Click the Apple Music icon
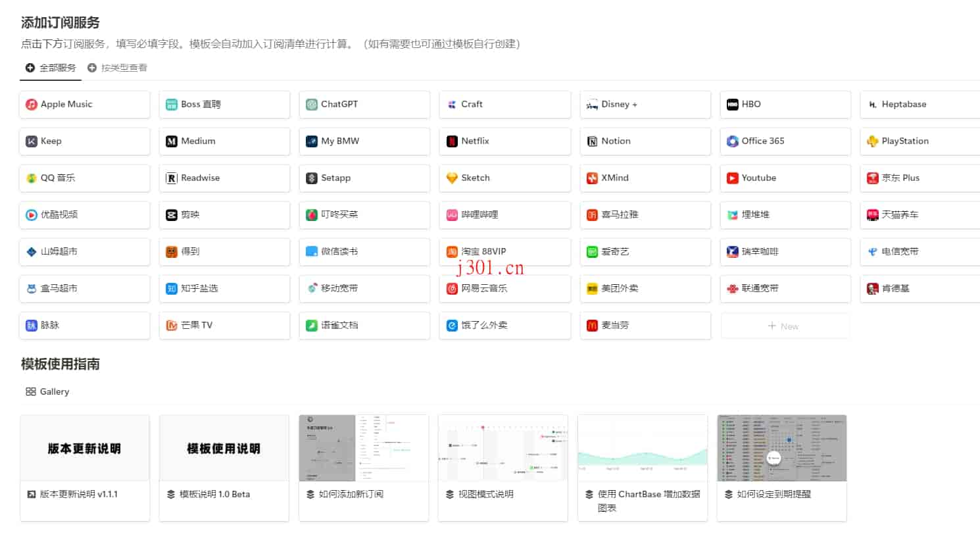Viewport: 980px width, 546px height. (x=32, y=105)
